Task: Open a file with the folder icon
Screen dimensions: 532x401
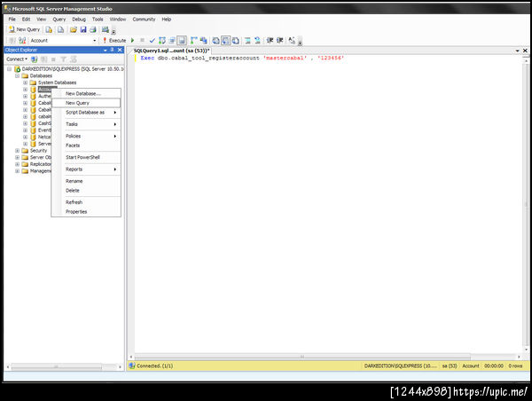Action: 74,30
